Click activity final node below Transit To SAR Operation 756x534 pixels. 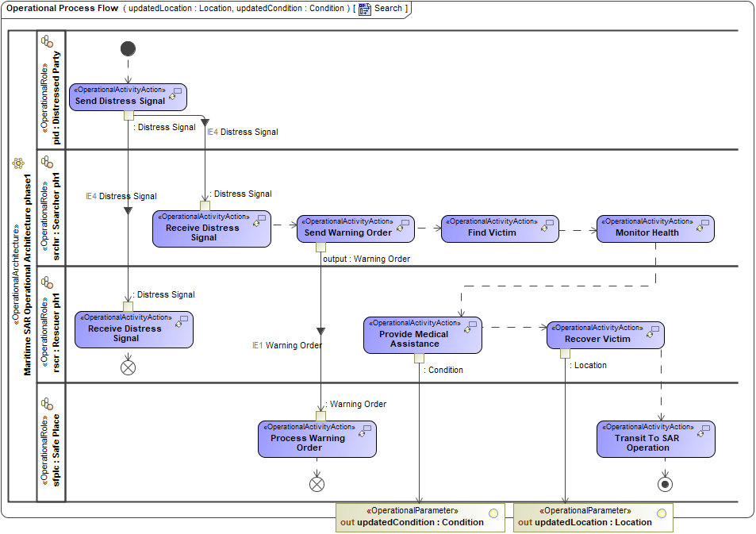(664, 484)
